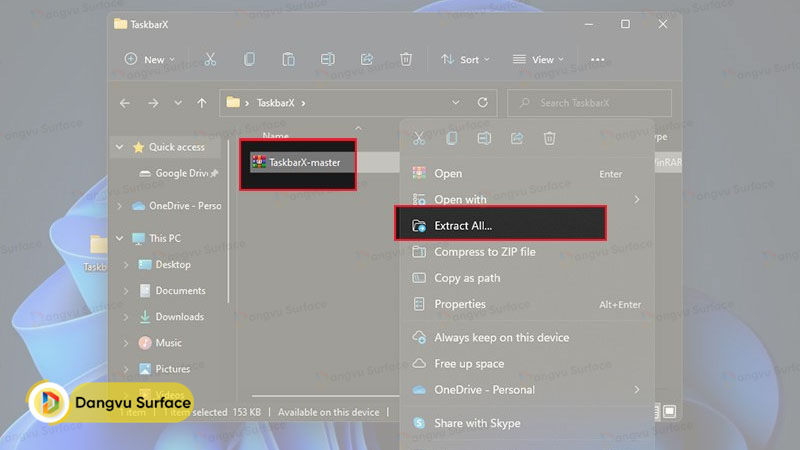Expand the Music tree node
Screen dimensions: 800x450
(126, 343)
